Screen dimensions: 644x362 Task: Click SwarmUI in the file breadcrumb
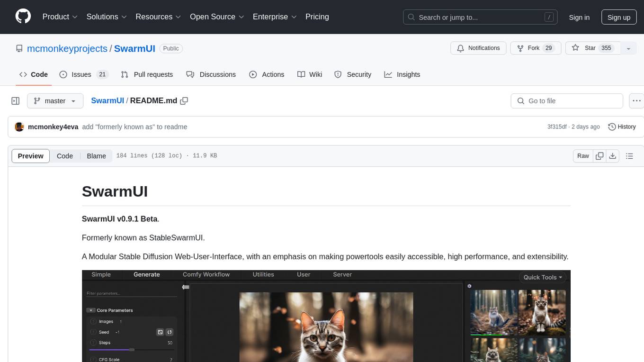point(107,100)
